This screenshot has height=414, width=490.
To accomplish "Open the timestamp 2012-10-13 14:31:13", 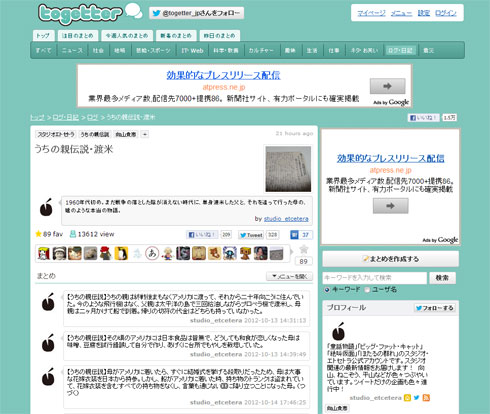I will 275,320.
